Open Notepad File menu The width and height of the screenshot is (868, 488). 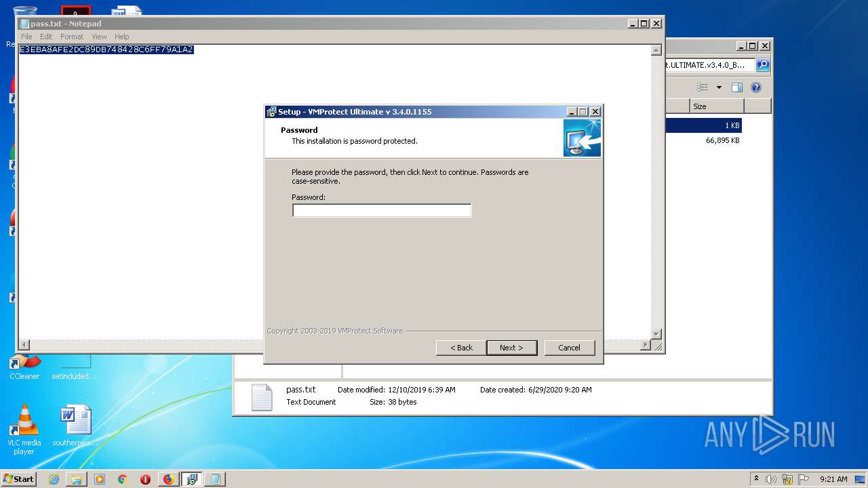26,37
